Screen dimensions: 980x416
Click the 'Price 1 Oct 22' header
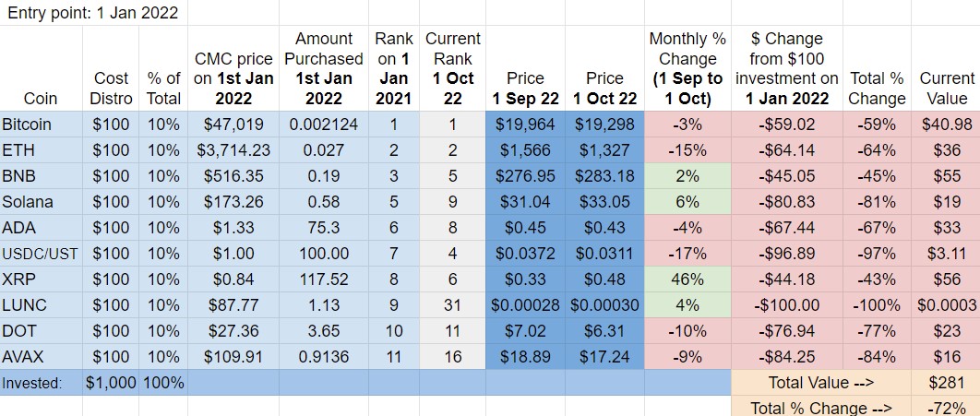point(604,68)
